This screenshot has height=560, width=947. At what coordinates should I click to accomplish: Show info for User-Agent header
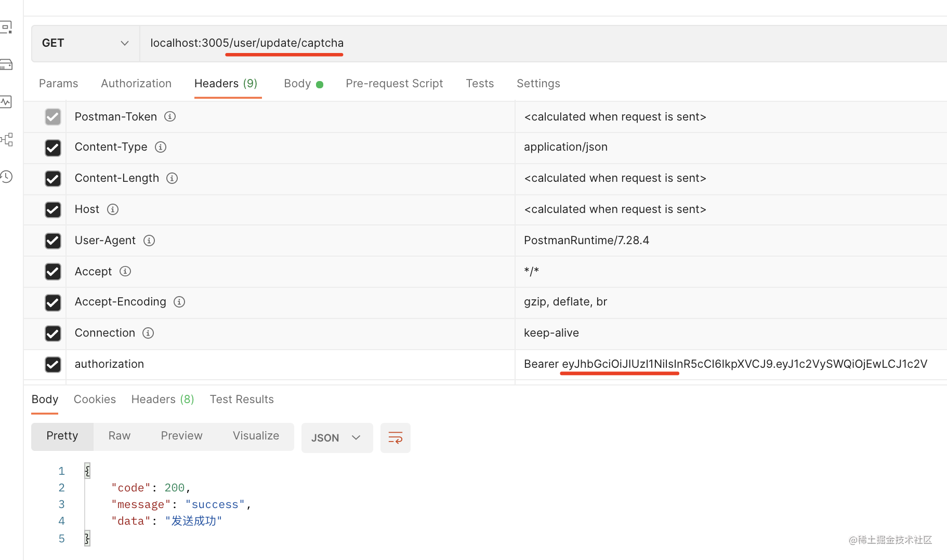pyautogui.click(x=149, y=241)
